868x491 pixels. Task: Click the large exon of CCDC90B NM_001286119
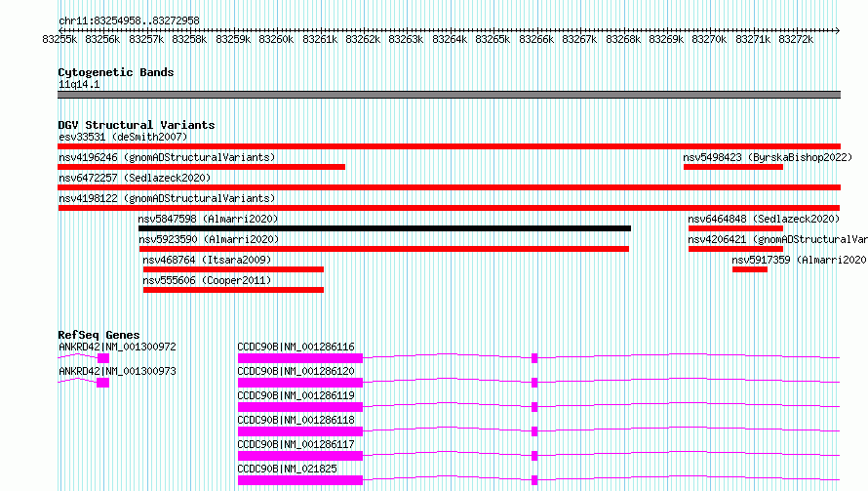tap(300, 407)
